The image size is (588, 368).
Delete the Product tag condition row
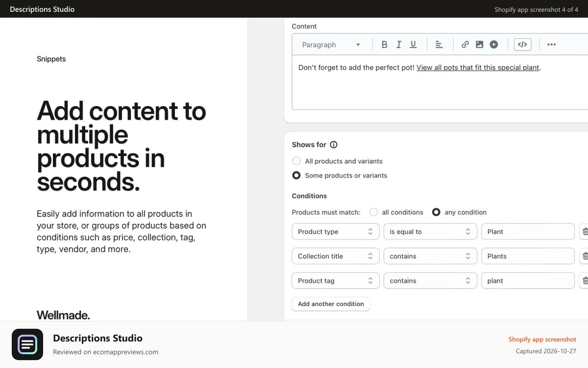point(585,281)
